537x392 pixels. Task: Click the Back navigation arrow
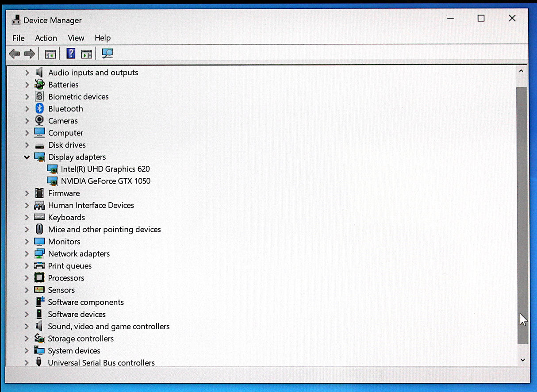coord(14,53)
